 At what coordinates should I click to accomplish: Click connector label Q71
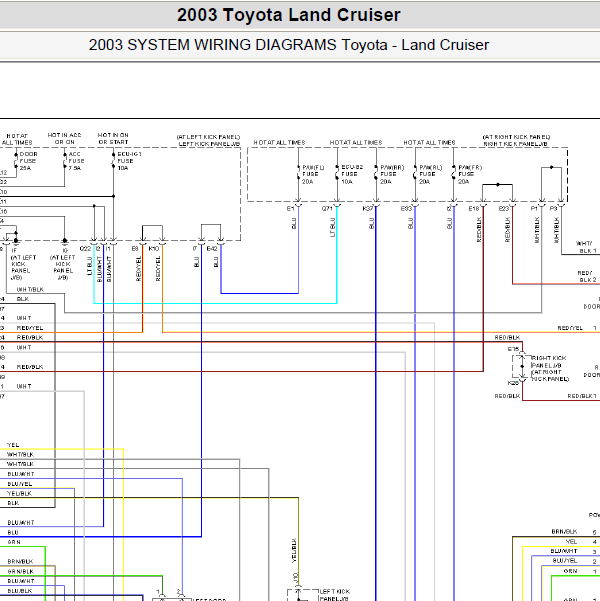click(x=327, y=209)
